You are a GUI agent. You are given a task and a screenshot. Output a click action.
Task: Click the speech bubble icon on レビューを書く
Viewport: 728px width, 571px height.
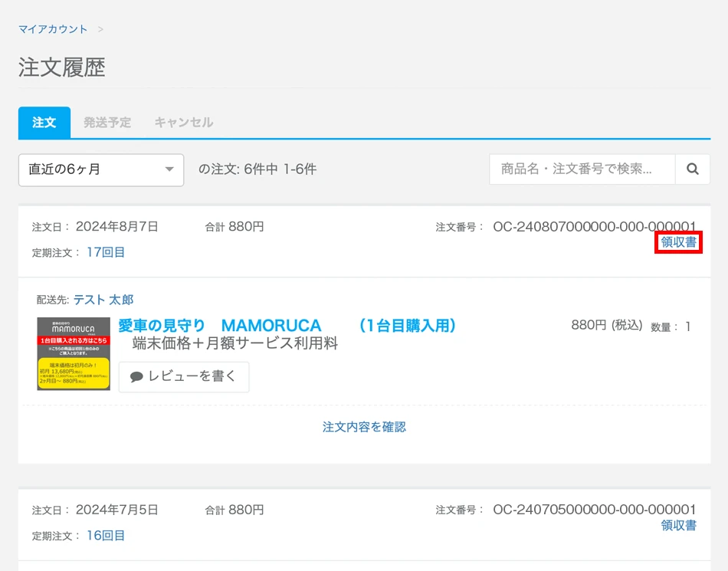pyautogui.click(x=136, y=376)
